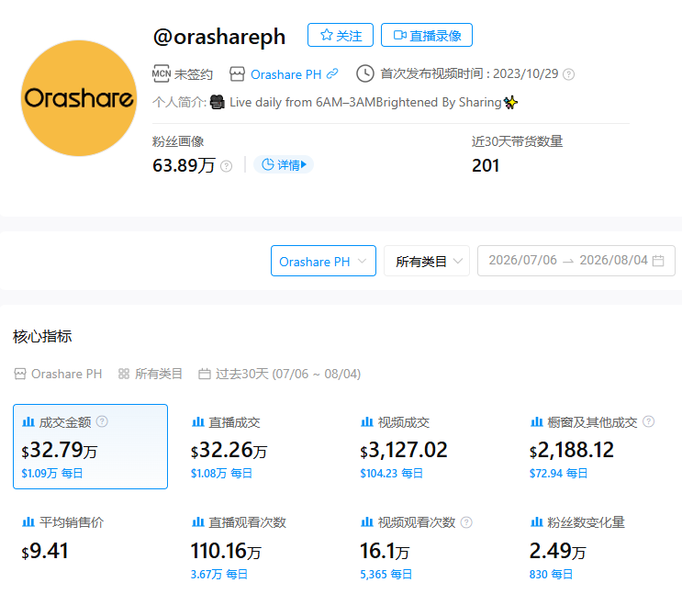
Task: Click help icon beside 视频观看次数 label
Action: click(x=466, y=522)
